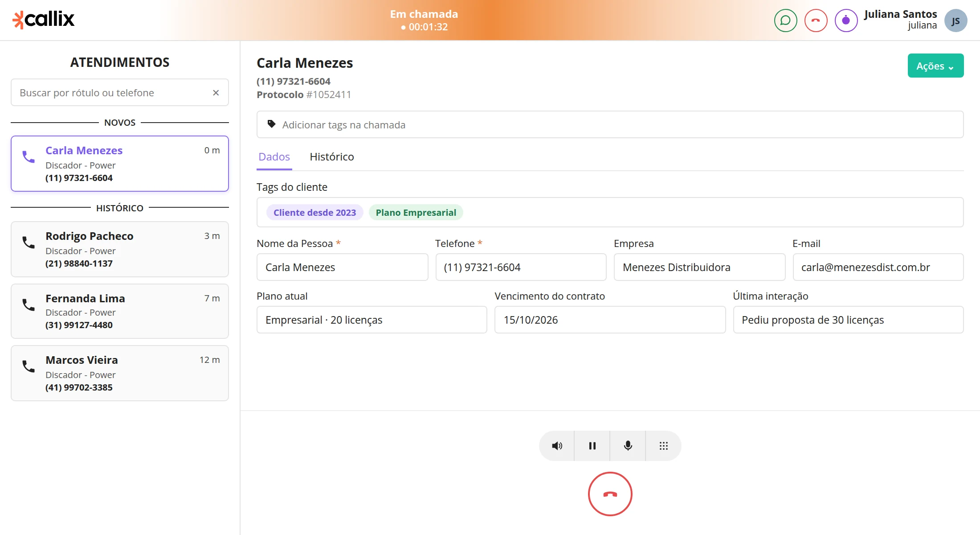Click the tag icon in call tags field

coord(271,124)
